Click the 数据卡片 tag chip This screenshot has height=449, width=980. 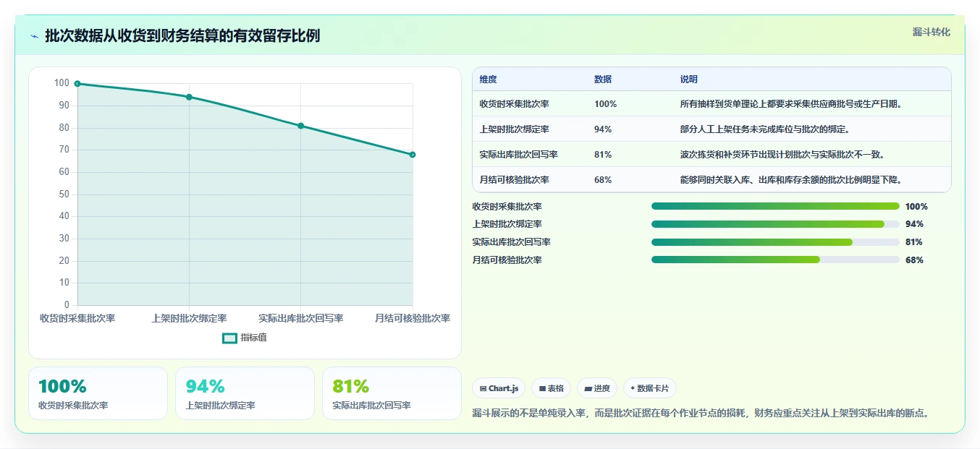[650, 388]
